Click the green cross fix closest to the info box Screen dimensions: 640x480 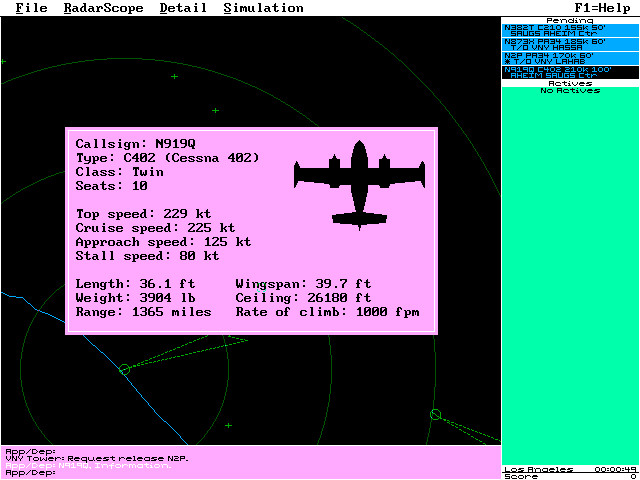click(x=216, y=111)
